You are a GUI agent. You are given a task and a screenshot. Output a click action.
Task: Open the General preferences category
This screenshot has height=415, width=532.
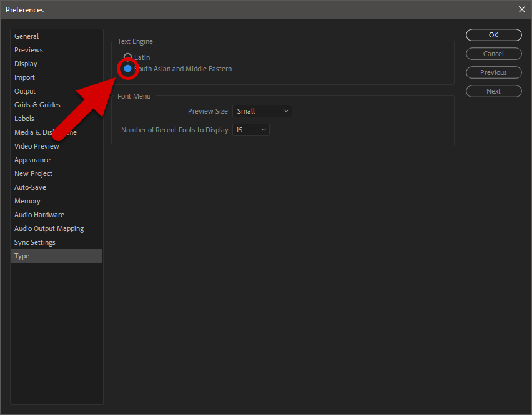click(27, 36)
